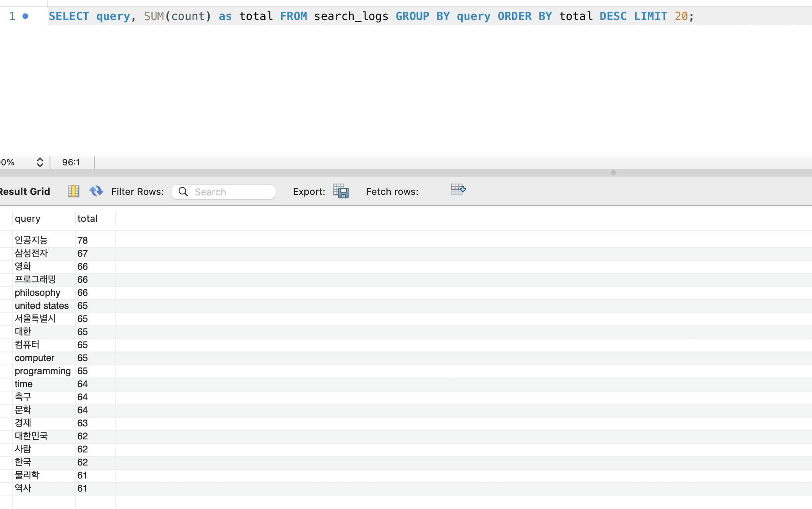The image size is (812, 509).
Task: Click the computer query cell
Action: pyautogui.click(x=35, y=358)
